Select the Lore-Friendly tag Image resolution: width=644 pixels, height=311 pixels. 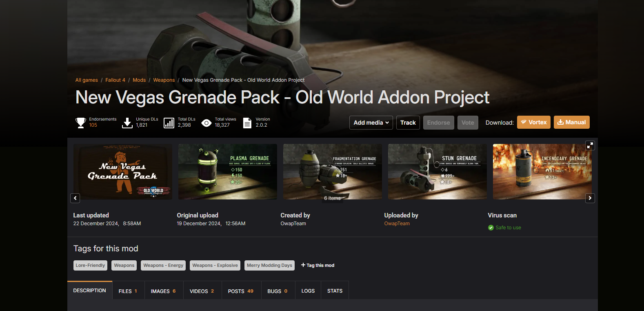click(x=90, y=265)
